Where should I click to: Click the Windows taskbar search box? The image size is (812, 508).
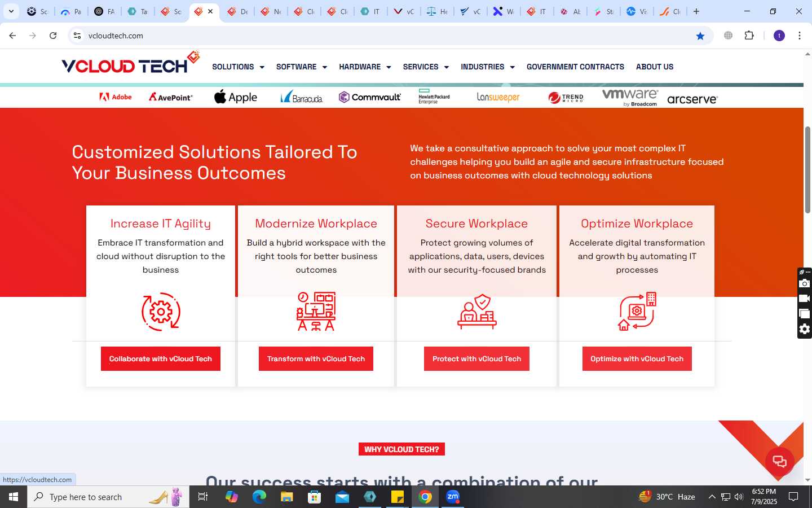[108, 497]
